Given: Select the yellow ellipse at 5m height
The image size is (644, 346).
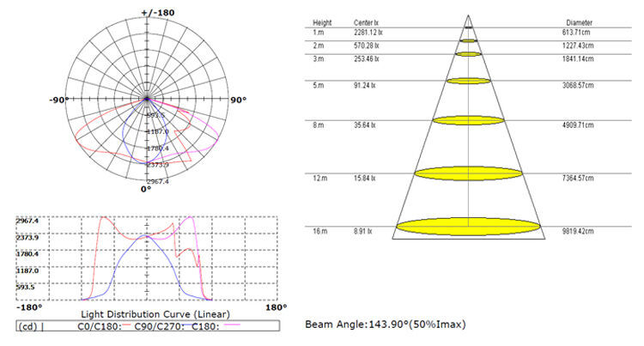Looking at the screenshot, I should [468, 82].
